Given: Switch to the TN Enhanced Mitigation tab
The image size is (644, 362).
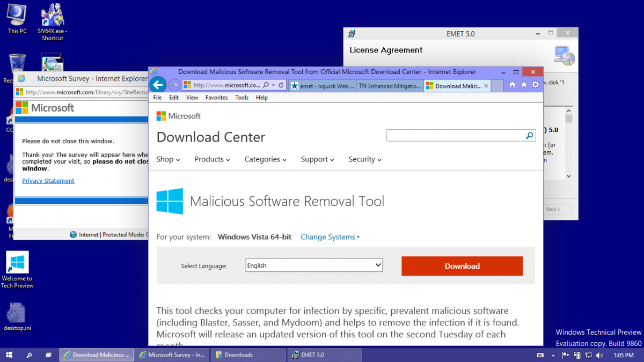Looking at the screenshot, I should coord(390,86).
